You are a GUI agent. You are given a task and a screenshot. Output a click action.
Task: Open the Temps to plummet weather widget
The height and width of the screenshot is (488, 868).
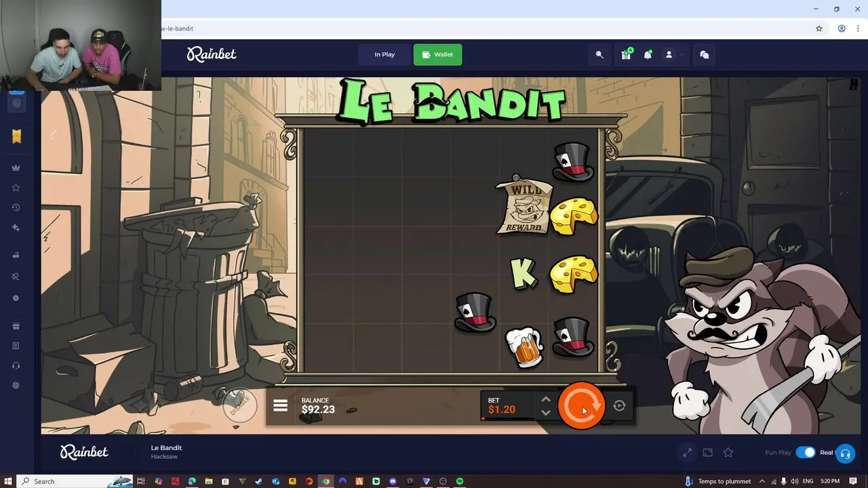717,481
